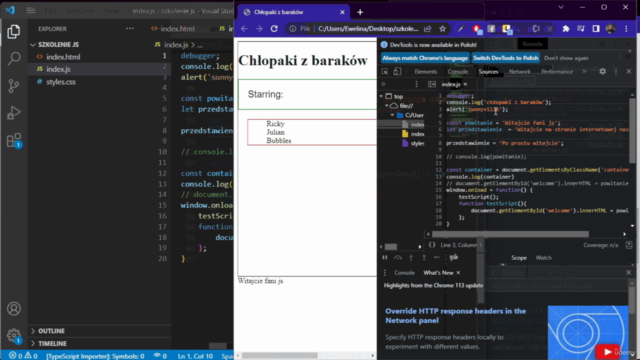
Task: Go back in the Chrome browser
Action: 244,29
